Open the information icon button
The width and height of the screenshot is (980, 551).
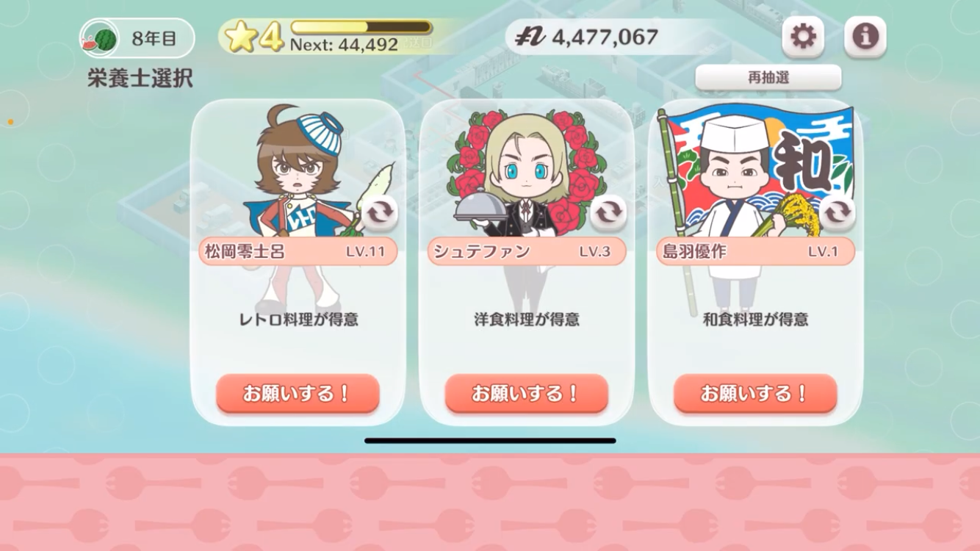point(865,37)
